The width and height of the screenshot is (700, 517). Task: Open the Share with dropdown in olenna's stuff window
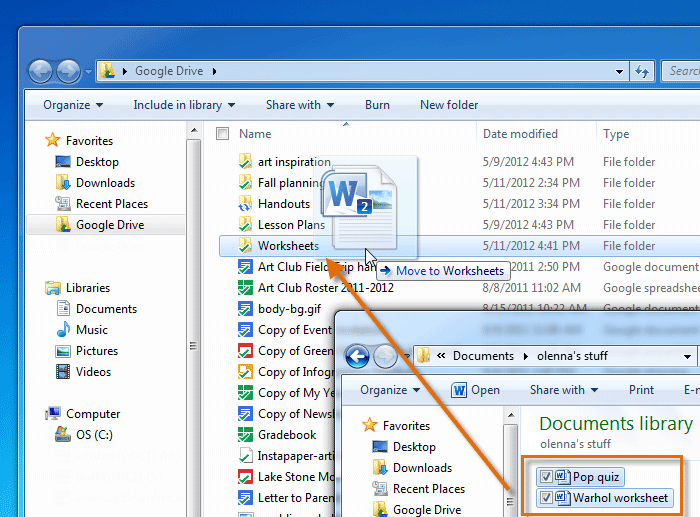coord(564,390)
